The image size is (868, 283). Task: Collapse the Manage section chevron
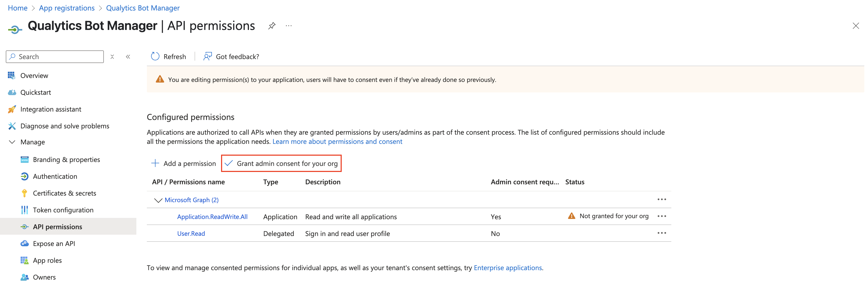coord(12,142)
